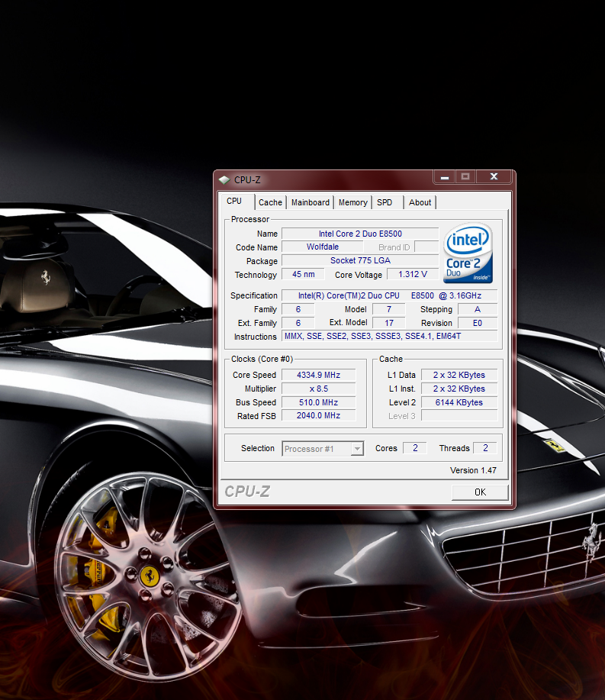
Task: Close the CPU-Z window
Action: click(x=494, y=177)
